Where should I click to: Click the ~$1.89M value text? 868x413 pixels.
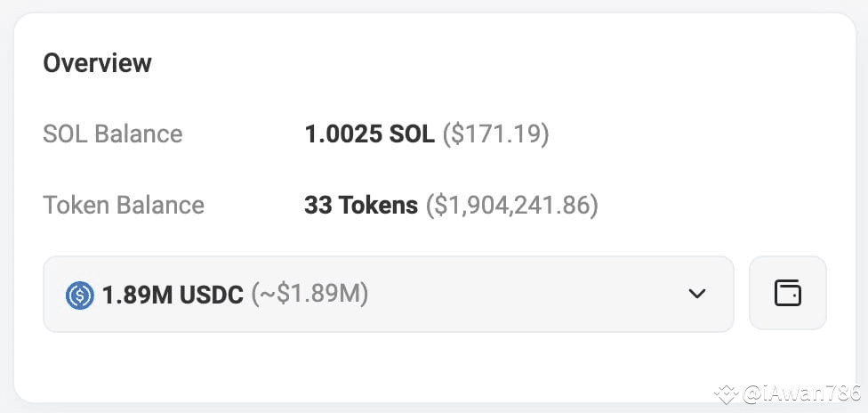tap(310, 295)
